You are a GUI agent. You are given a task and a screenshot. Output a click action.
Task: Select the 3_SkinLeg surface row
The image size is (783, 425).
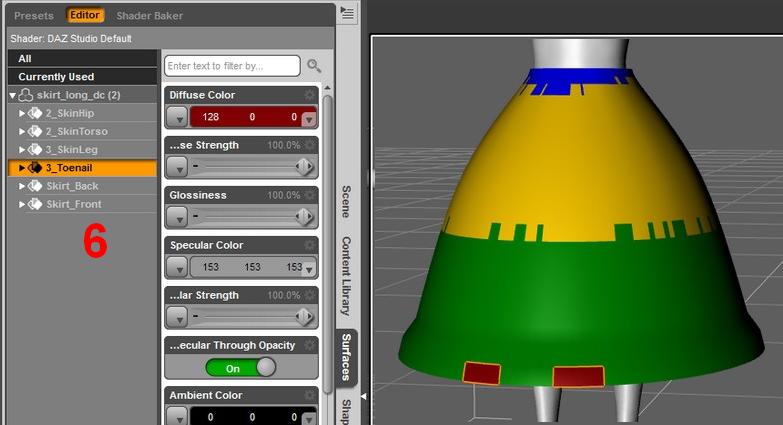click(x=82, y=149)
